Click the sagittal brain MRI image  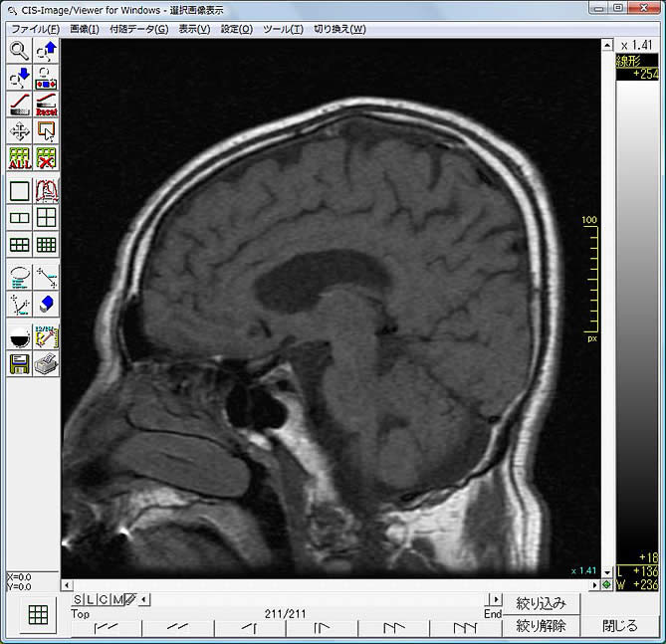point(331,309)
